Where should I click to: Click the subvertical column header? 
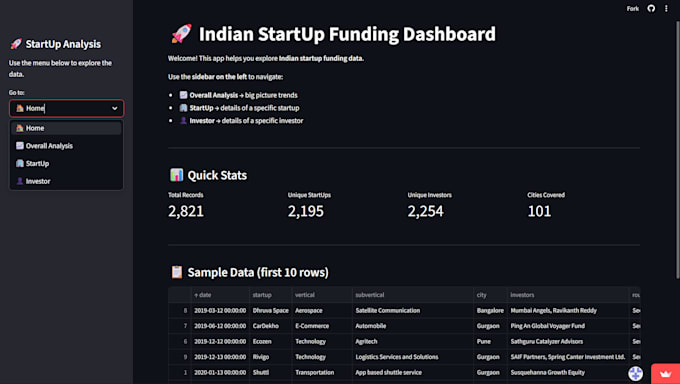click(x=413, y=295)
